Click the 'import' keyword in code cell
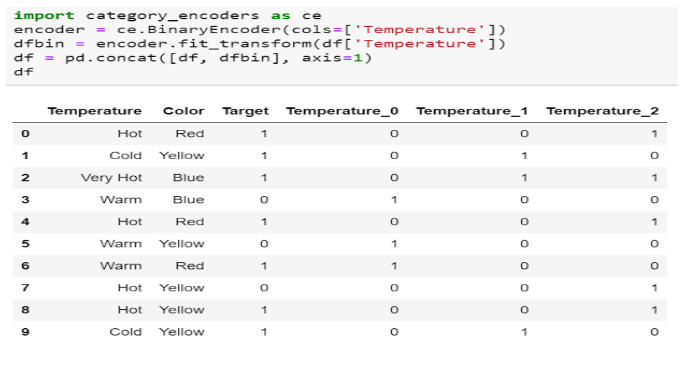This screenshot has width=688, height=373. (x=44, y=15)
